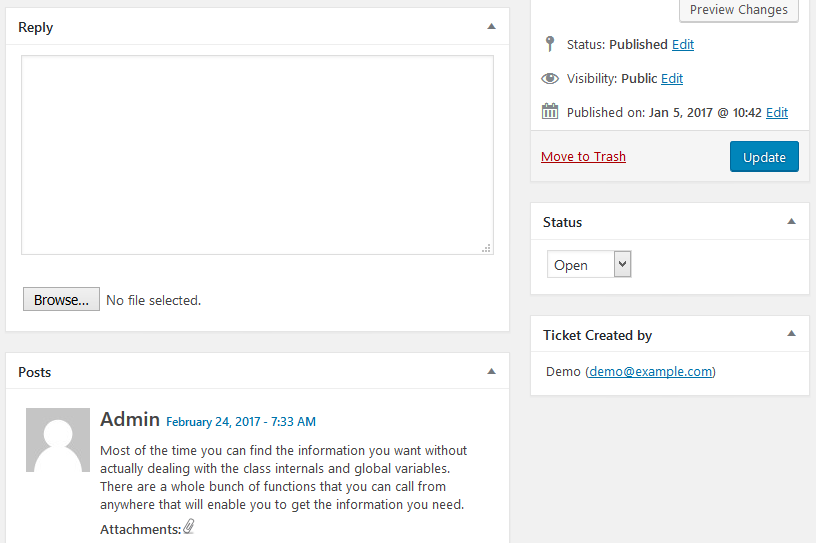Collapse the Posts panel
Viewport: 816px width, 544px height.
(491, 372)
